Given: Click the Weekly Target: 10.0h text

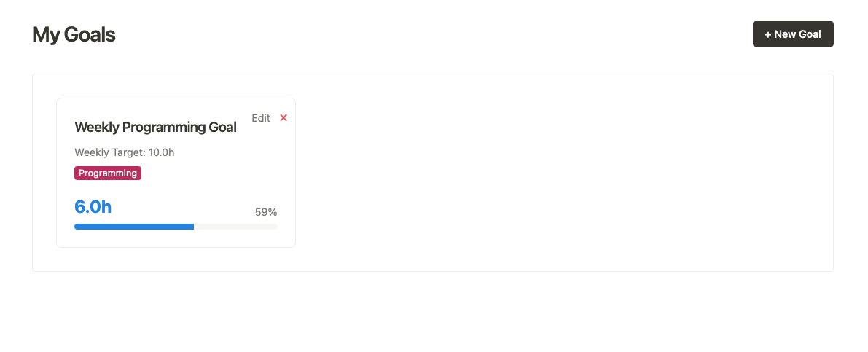Looking at the screenshot, I should 125,152.
